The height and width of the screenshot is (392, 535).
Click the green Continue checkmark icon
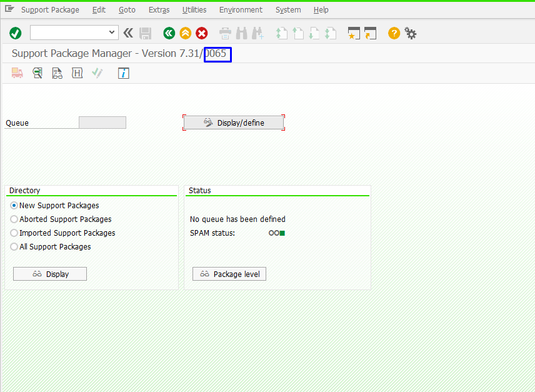click(x=15, y=33)
